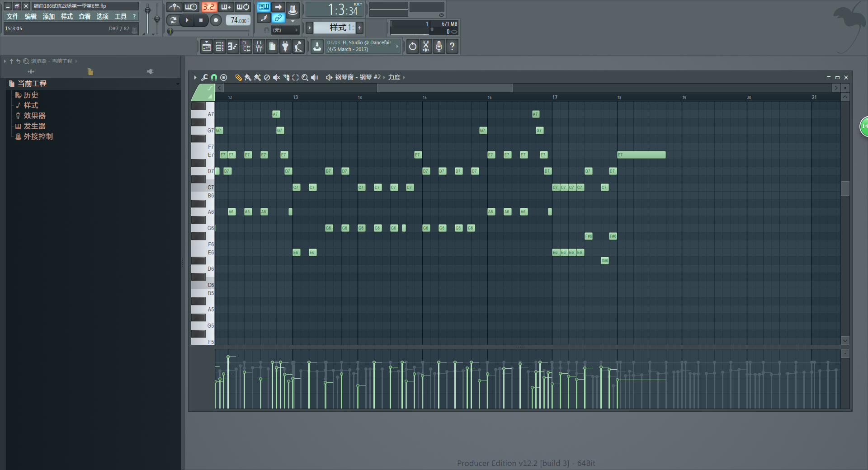This screenshot has width=868, height=470.
Task: Click the Record button
Action: click(x=216, y=20)
